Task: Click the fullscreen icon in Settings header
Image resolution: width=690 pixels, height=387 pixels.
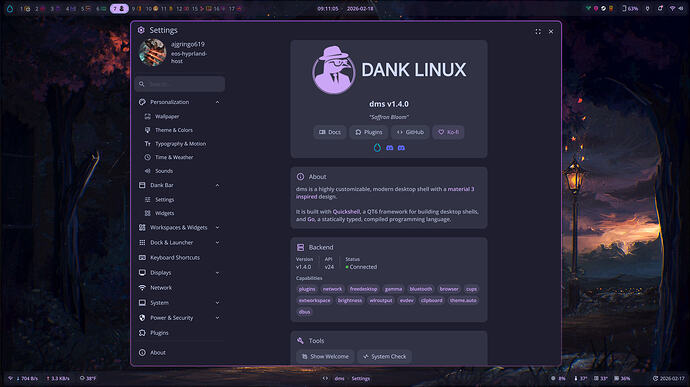Action: (538, 32)
